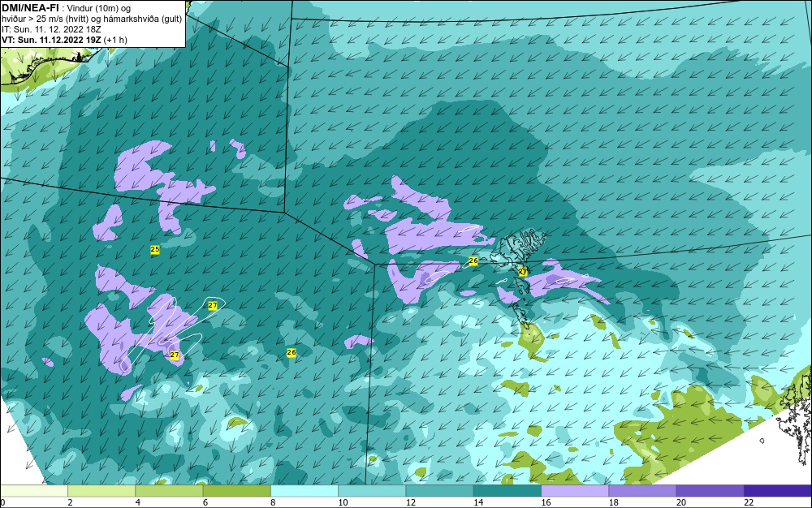The height and width of the screenshot is (508, 812).
Task: Click the legend scale value 8
Action: click(273, 502)
